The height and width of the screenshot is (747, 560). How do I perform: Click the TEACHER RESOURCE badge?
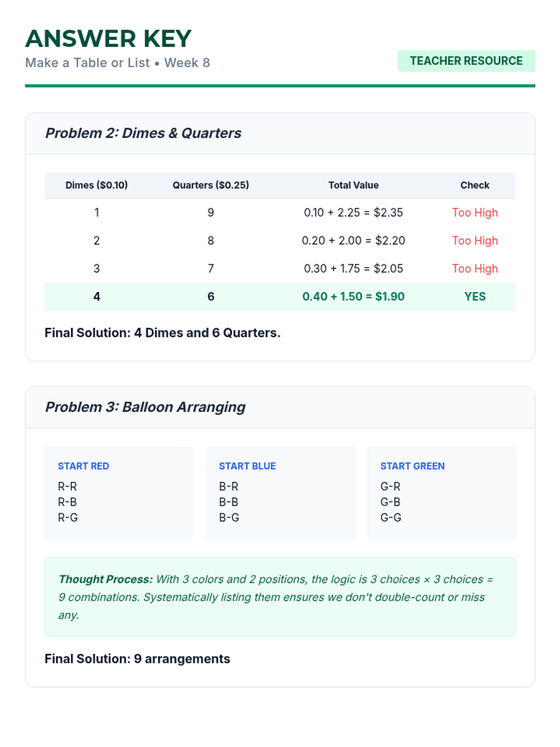coord(466,61)
